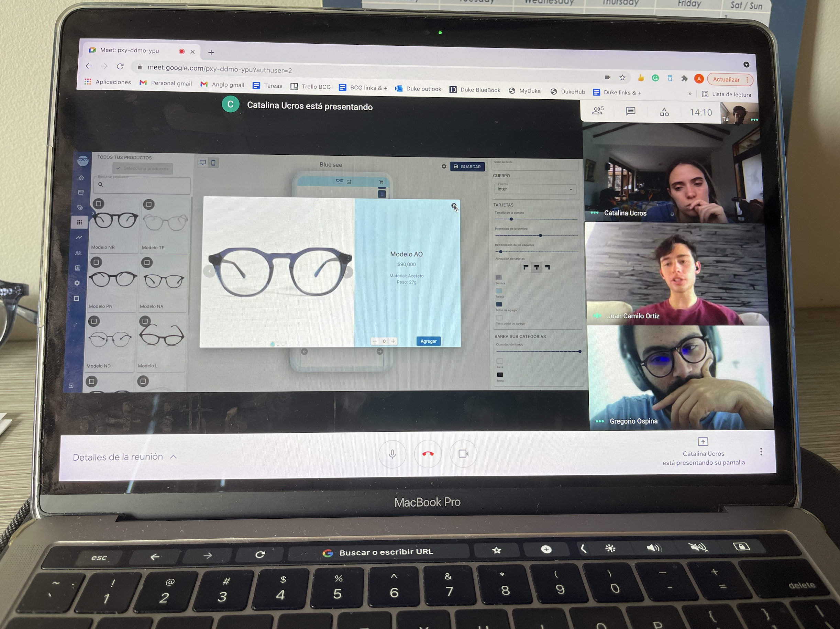Tick the checkbox on Modelo PN
The width and height of the screenshot is (840, 629).
click(97, 262)
